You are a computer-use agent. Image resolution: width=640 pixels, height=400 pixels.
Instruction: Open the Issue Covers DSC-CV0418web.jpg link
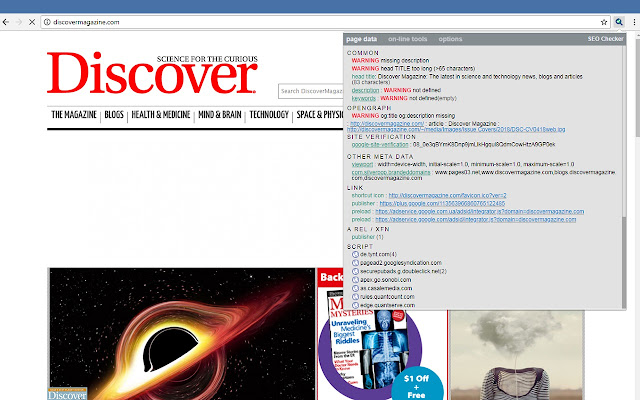(456, 129)
